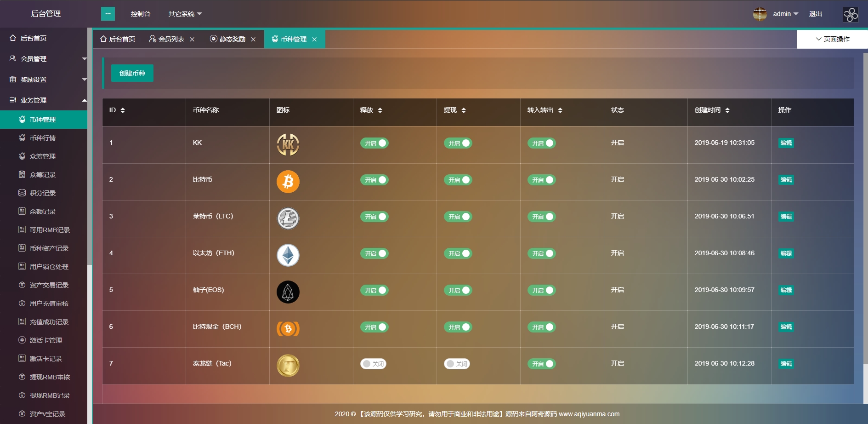Image resolution: width=868 pixels, height=424 pixels.
Task: Open the admin user dropdown
Action: (785, 14)
